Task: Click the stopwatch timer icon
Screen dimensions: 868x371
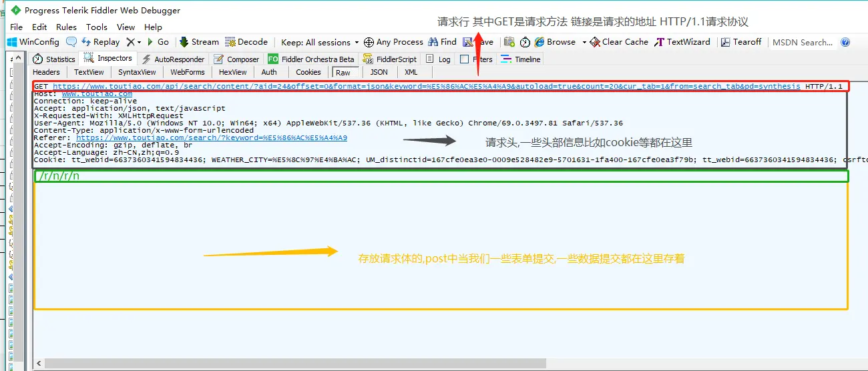Action: pyautogui.click(x=525, y=42)
